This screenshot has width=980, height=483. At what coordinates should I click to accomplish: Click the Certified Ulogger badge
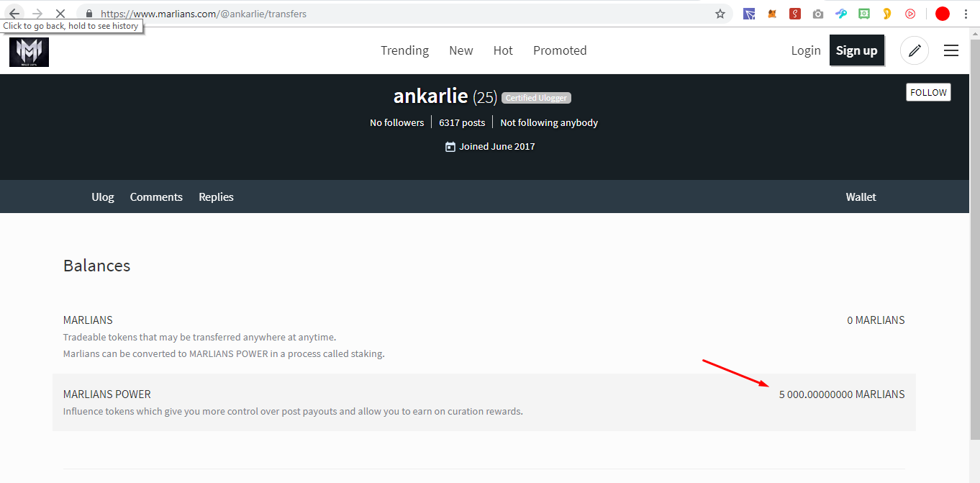point(536,98)
